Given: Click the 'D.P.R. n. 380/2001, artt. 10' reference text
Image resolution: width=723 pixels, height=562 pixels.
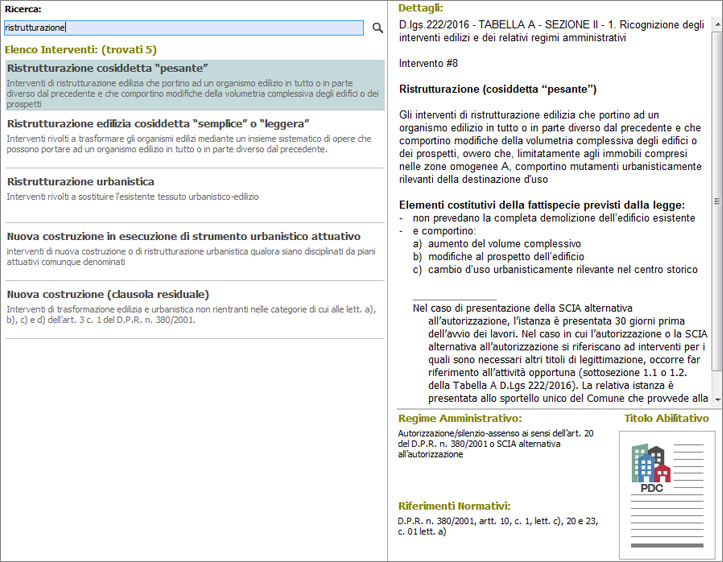Looking at the screenshot, I should coord(498,527).
